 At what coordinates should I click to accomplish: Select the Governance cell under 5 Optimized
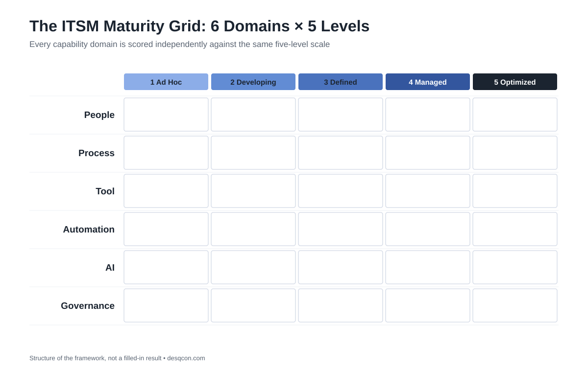tap(515, 305)
